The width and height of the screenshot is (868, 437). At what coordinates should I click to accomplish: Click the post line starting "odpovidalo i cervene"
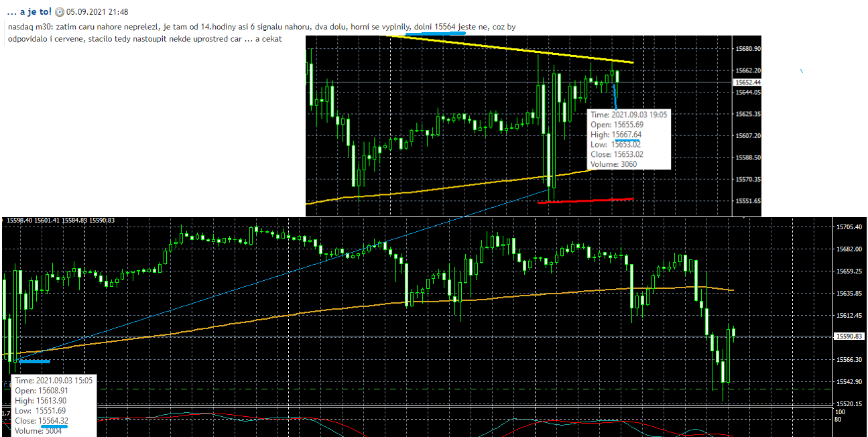pyautogui.click(x=145, y=40)
